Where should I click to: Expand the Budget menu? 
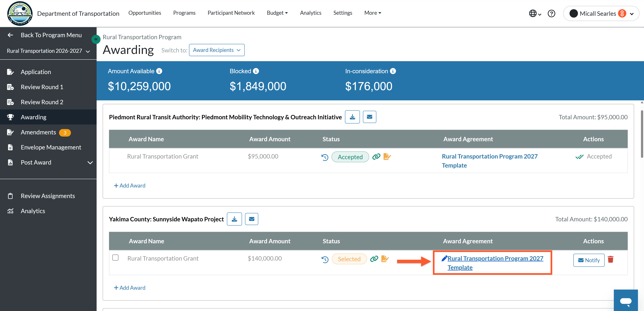coord(277,13)
